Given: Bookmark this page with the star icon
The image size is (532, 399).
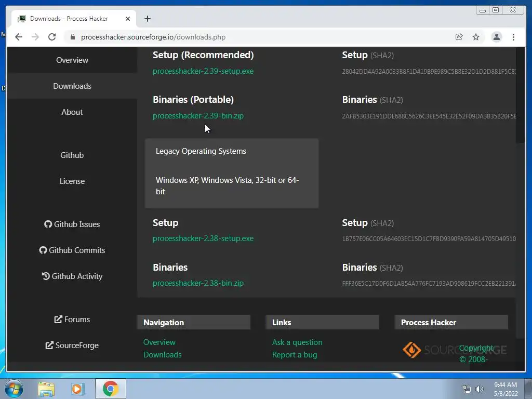Looking at the screenshot, I should pos(476,37).
